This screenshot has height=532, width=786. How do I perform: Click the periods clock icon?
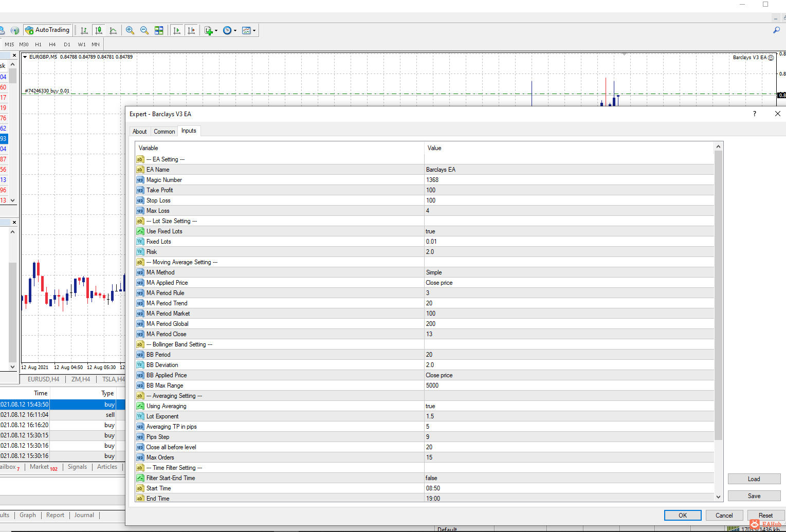227,30
